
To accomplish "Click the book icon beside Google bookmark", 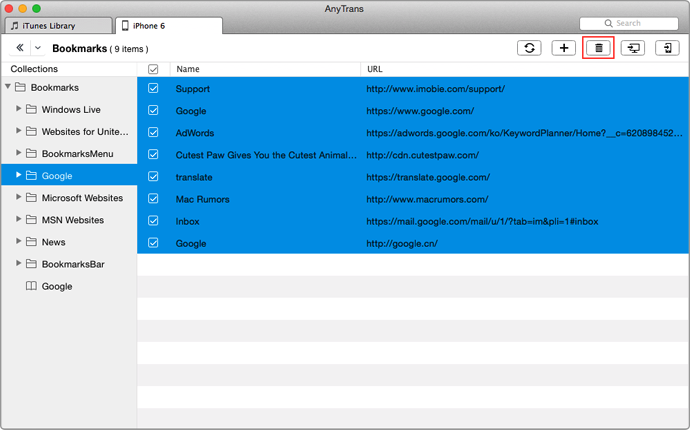I will (x=31, y=286).
